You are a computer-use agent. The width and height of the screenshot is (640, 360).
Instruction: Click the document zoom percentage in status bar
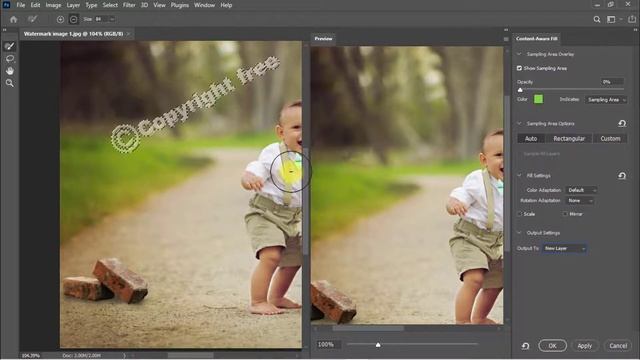[x=31, y=356]
